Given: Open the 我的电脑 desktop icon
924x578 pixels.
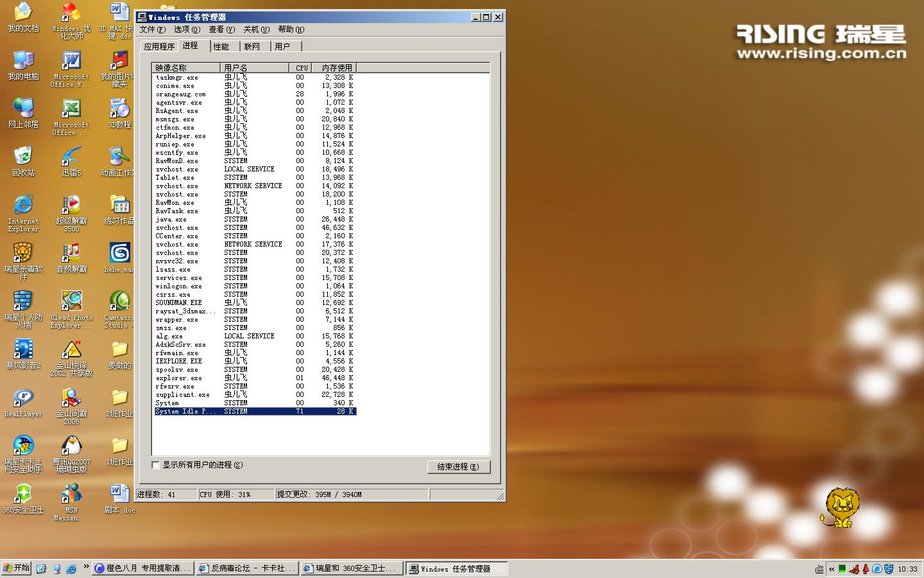Looking at the screenshot, I should (x=23, y=62).
